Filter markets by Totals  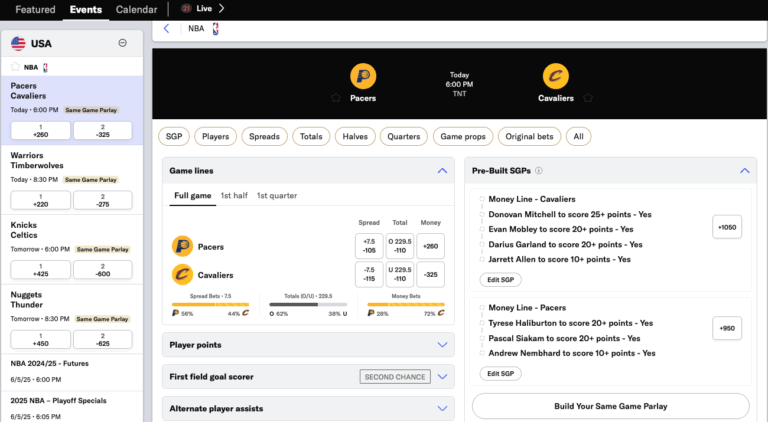tap(311, 137)
